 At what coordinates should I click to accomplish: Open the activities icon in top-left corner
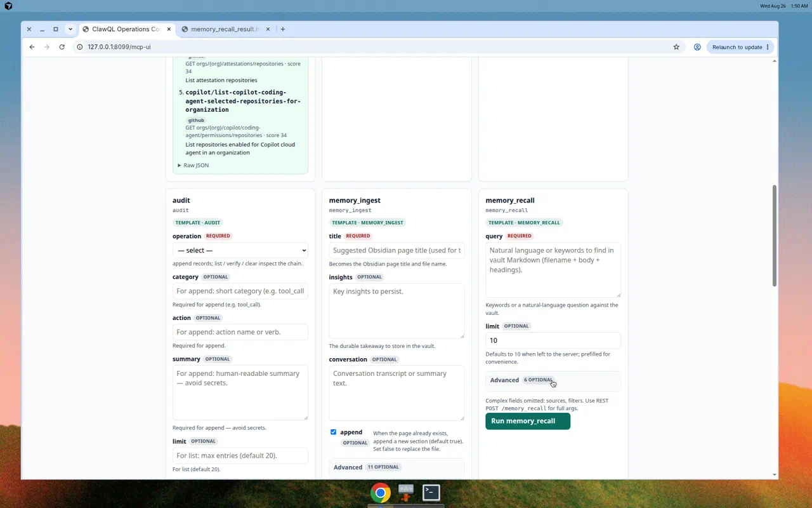[x=8, y=6]
